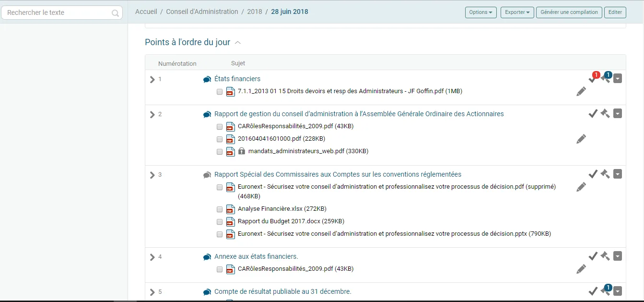644x302 pixels.
Task: Go to Conseil d'Administration breadcrumb
Action: 202,12
